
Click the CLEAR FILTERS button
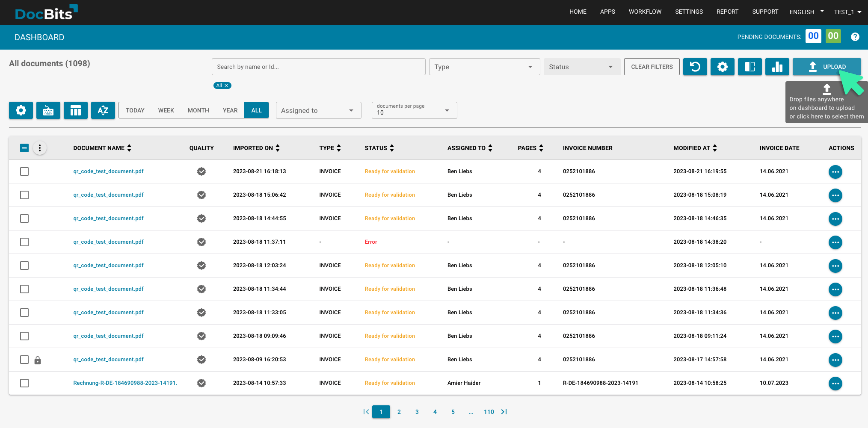(x=652, y=67)
